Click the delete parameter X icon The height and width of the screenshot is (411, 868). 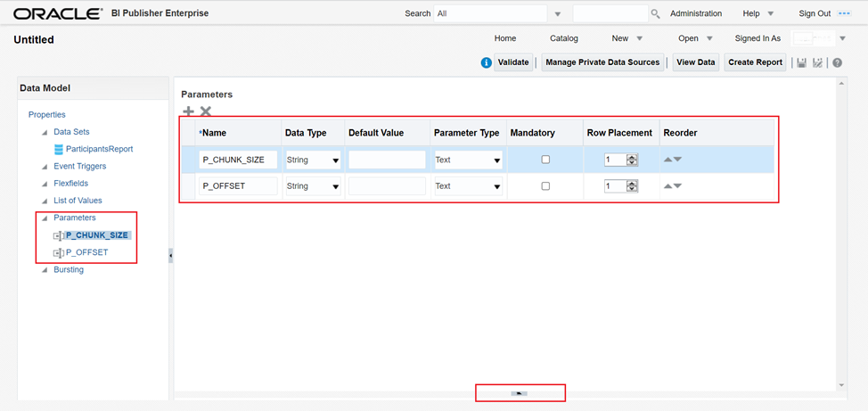click(206, 111)
